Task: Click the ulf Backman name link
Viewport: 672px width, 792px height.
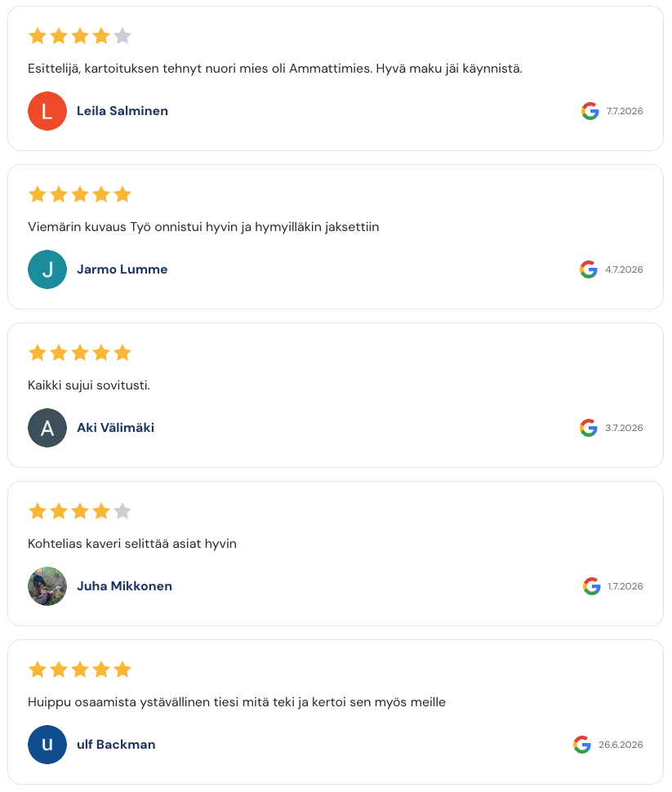Action: tap(116, 745)
